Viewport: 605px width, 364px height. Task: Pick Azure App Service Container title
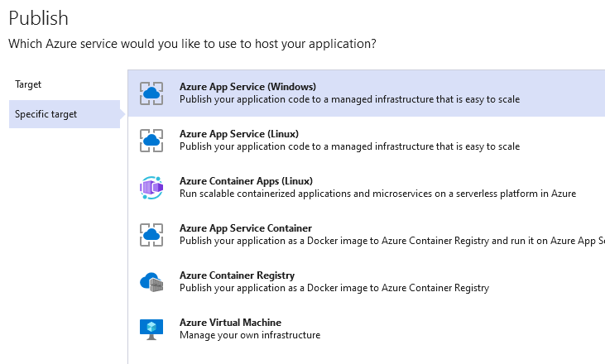[246, 228]
